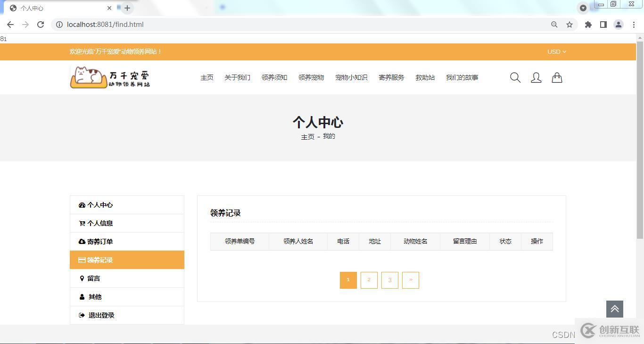Click the vertical page scrollbar
This screenshot has height=344, width=644.
(640, 142)
